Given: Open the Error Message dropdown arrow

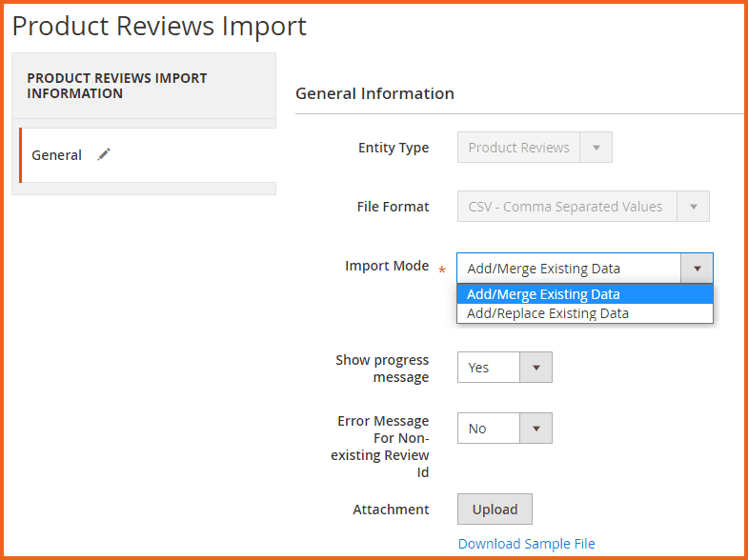Looking at the screenshot, I should [x=536, y=429].
